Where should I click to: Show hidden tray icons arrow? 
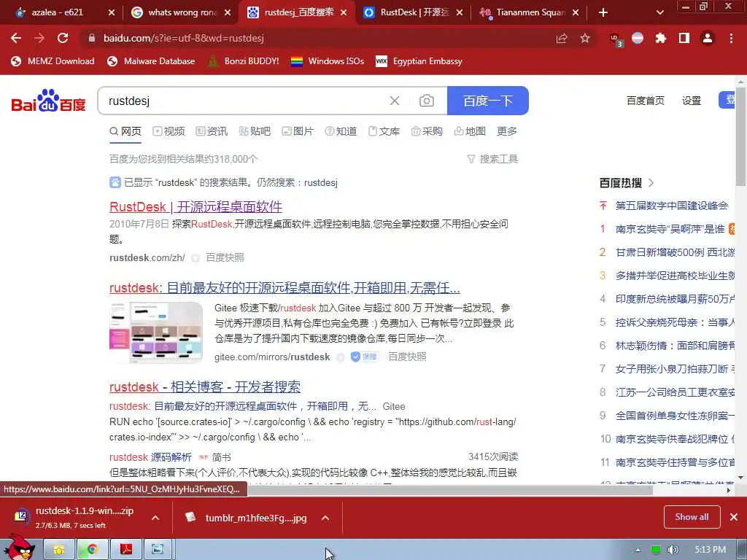coord(638,550)
